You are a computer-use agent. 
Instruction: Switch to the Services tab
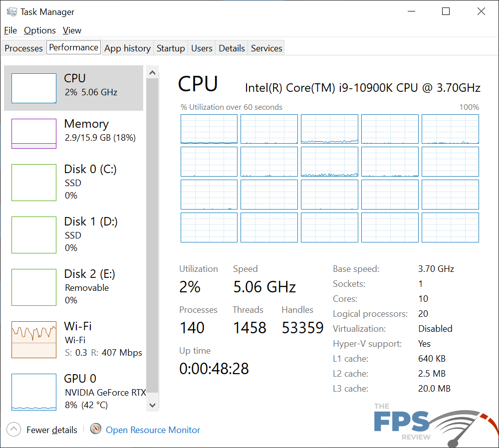point(266,48)
